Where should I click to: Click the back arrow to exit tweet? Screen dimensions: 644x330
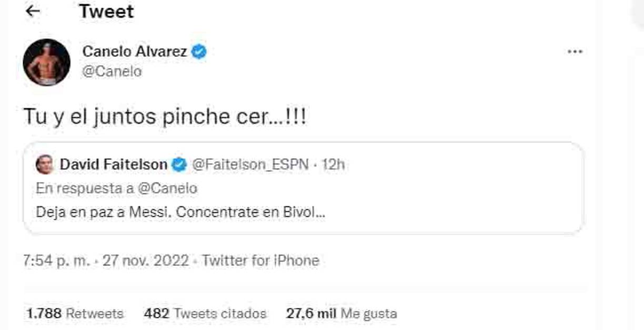(33, 11)
